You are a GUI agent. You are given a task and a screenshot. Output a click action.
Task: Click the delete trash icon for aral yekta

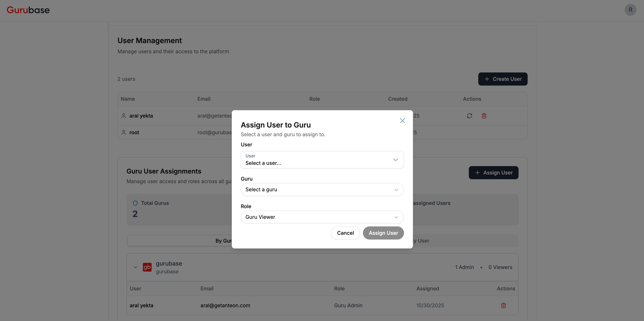click(x=484, y=116)
